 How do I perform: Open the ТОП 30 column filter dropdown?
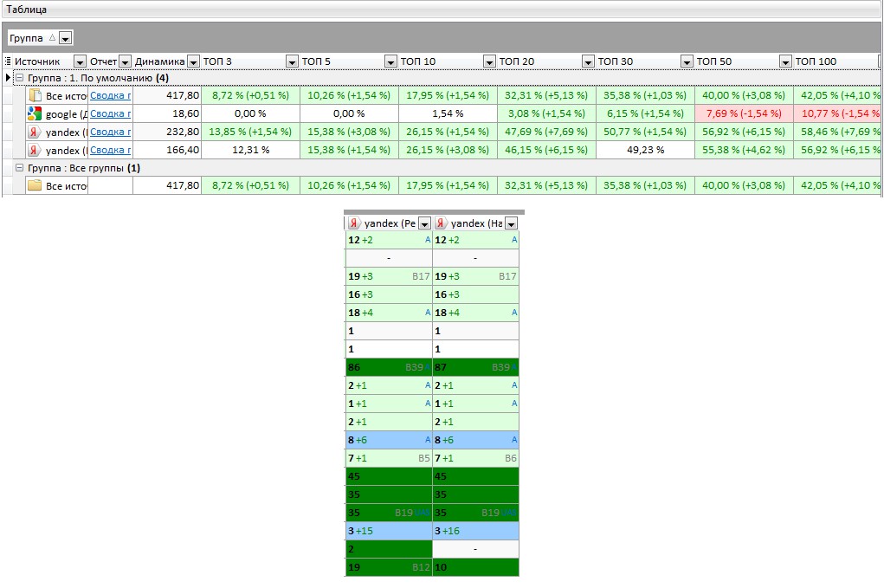687,61
